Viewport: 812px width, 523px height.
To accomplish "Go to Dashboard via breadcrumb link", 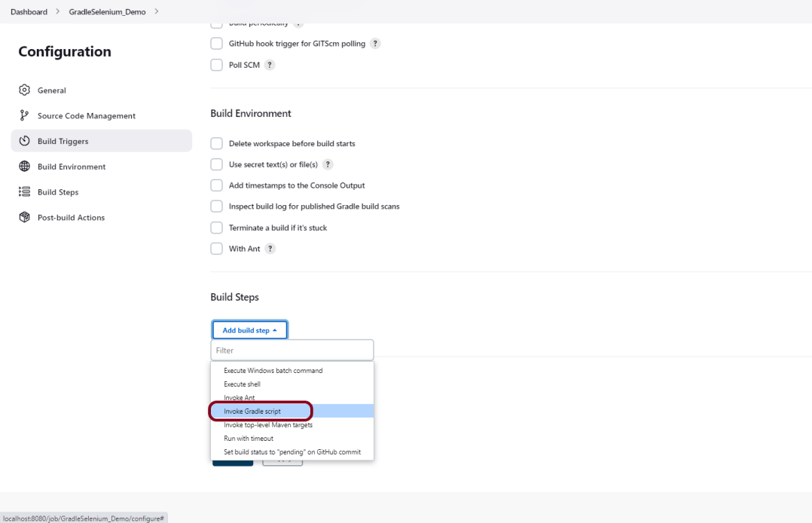I will [x=29, y=12].
